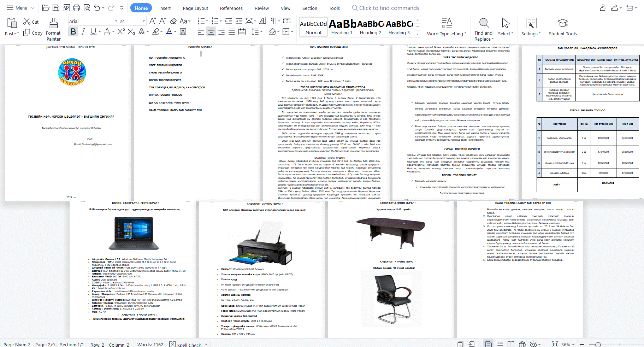The image size is (644, 347).
Task: Switch to outline view icon in status bar
Action: (500, 344)
